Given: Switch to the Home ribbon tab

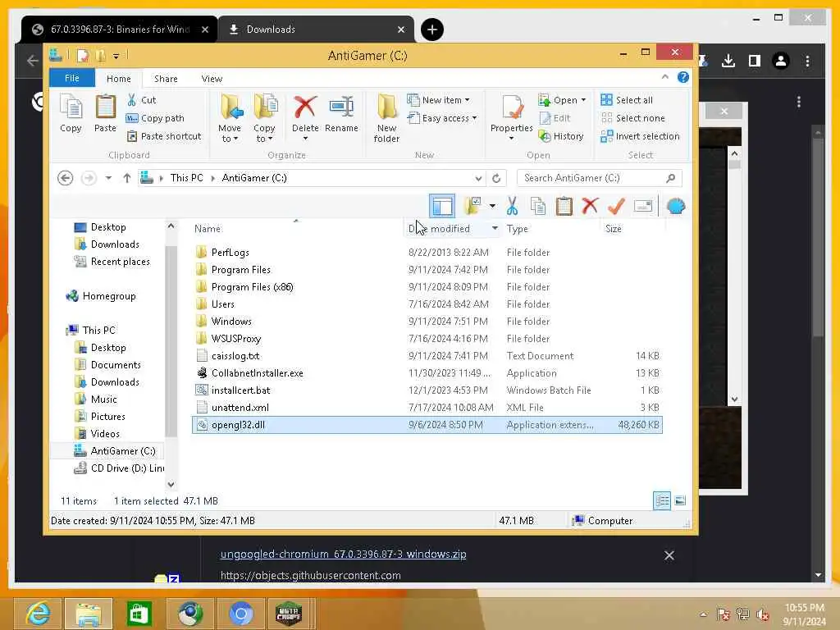Looking at the screenshot, I should 118,79.
